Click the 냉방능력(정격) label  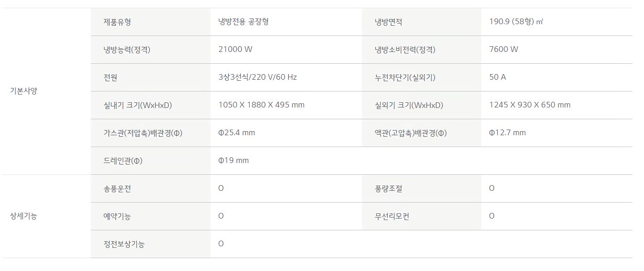click(x=127, y=50)
